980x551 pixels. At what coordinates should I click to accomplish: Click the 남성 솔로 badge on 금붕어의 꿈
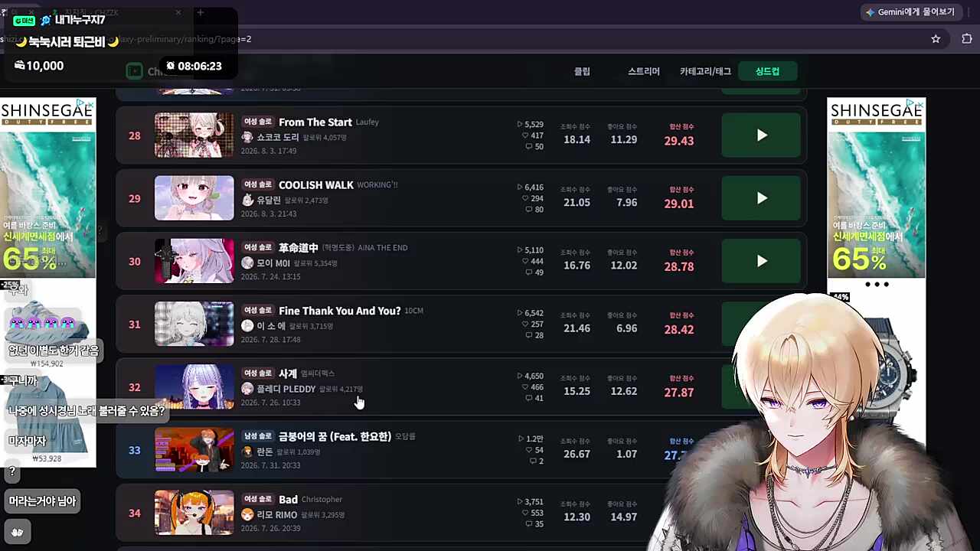click(258, 436)
